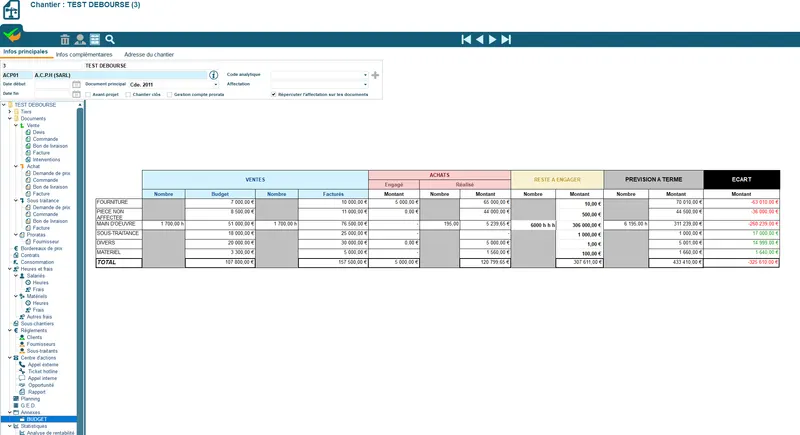Select Fournisseur under Proratas
800x435 pixels.
pos(46,242)
